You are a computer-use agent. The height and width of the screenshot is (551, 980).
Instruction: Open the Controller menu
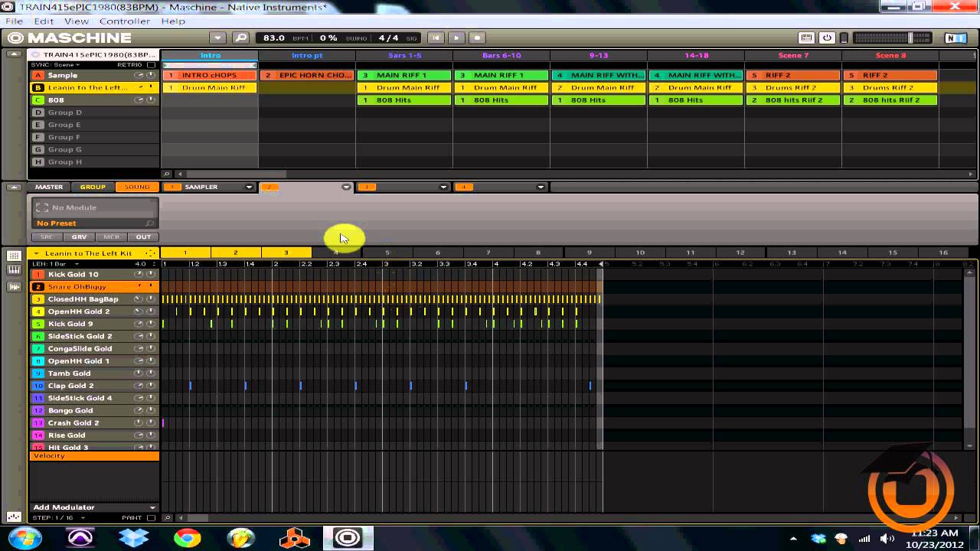click(125, 21)
